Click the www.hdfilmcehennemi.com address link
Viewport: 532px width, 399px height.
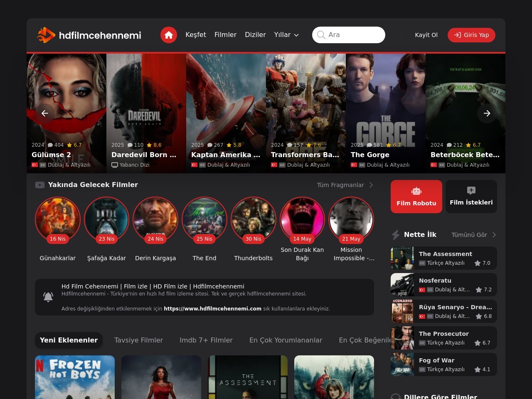tap(212, 309)
